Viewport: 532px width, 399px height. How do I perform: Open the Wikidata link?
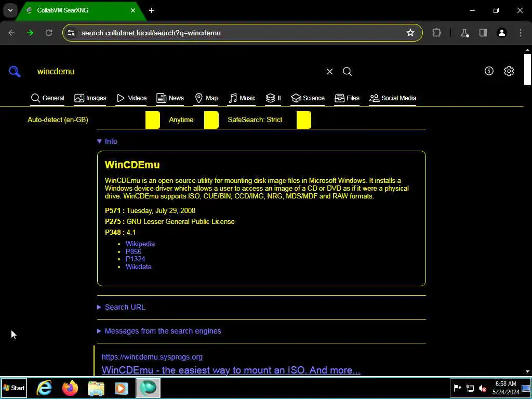click(x=138, y=267)
